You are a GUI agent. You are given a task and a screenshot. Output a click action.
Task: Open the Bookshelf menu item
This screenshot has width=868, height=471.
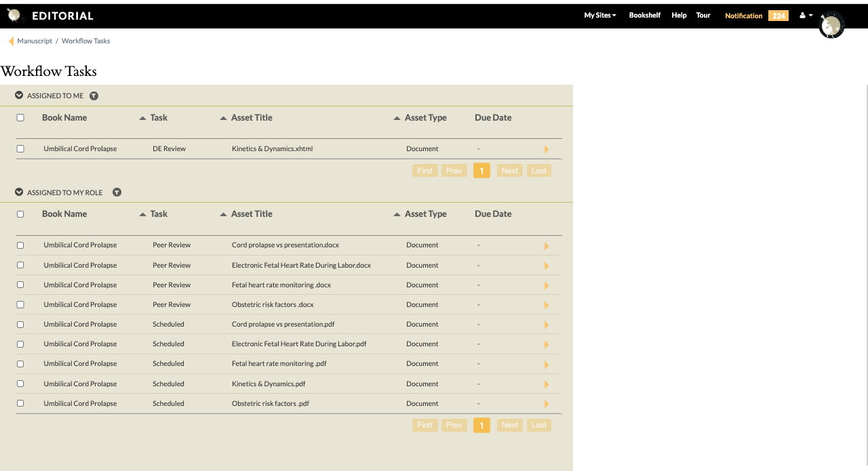pos(644,16)
